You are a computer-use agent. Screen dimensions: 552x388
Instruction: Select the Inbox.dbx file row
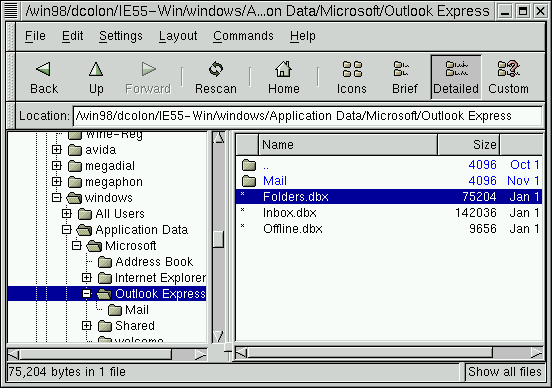(x=389, y=213)
